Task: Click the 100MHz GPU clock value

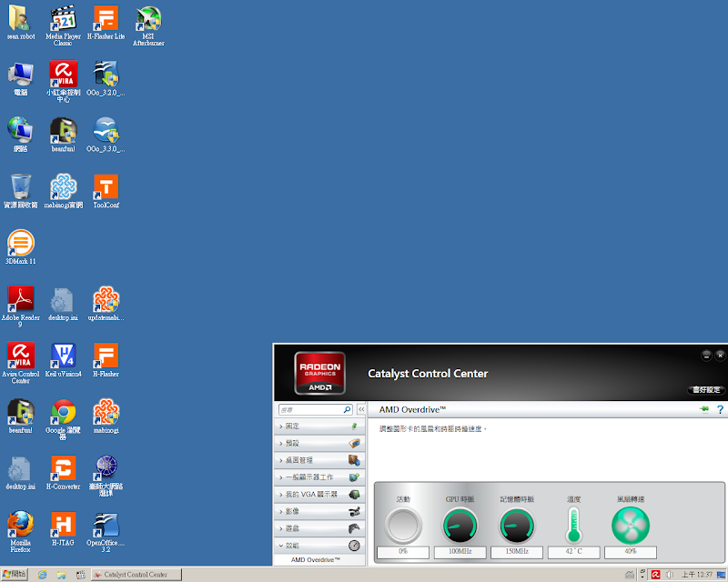Action: pyautogui.click(x=460, y=552)
